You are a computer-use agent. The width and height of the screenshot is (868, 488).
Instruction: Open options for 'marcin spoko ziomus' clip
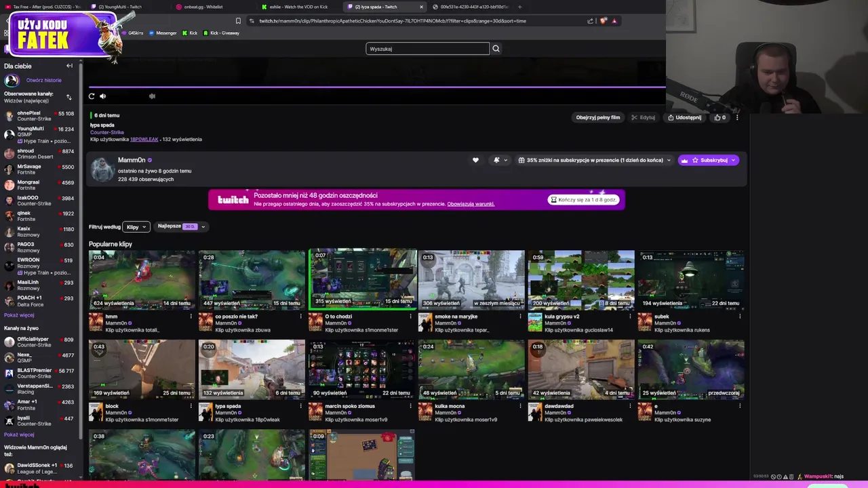pyautogui.click(x=410, y=406)
